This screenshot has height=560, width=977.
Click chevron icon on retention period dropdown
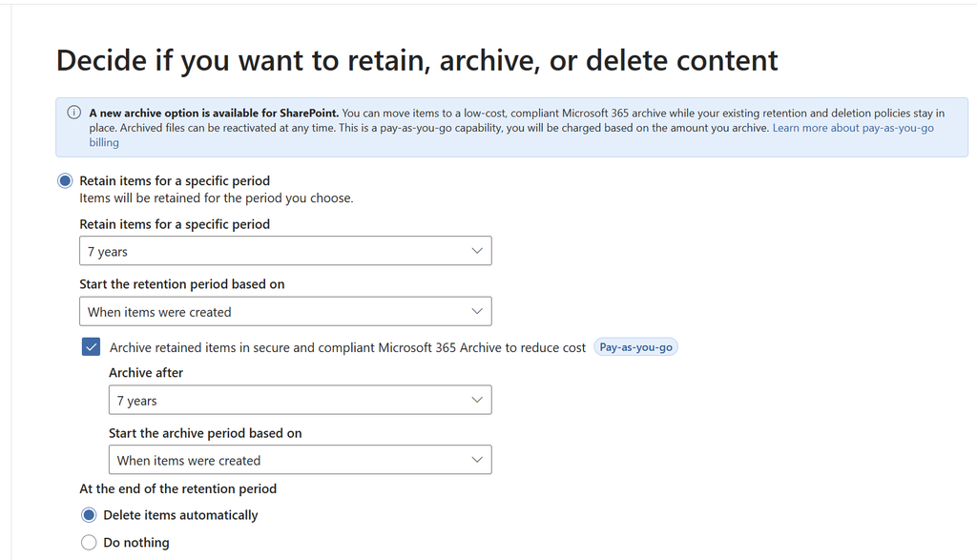click(477, 251)
